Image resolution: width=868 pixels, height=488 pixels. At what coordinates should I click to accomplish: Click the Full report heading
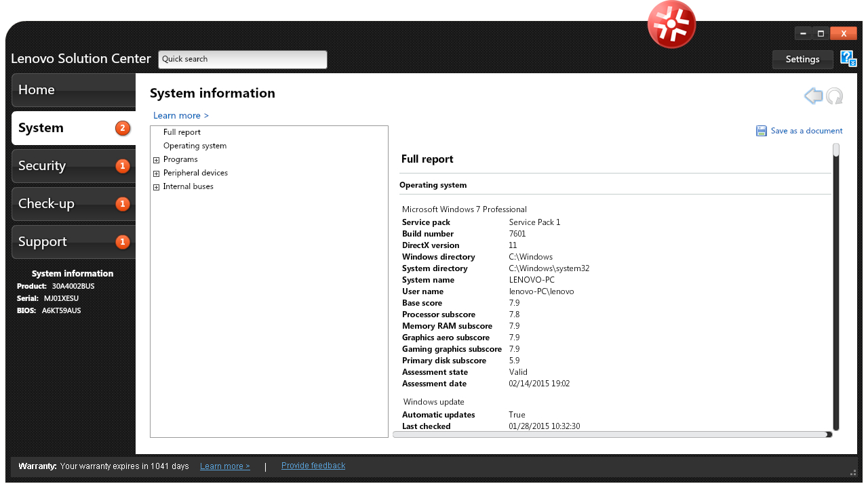pyautogui.click(x=427, y=159)
